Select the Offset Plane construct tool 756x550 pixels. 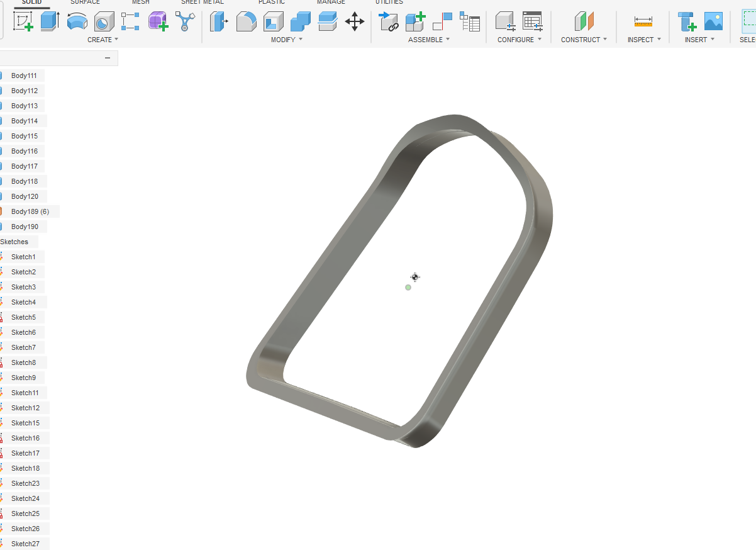pos(584,21)
